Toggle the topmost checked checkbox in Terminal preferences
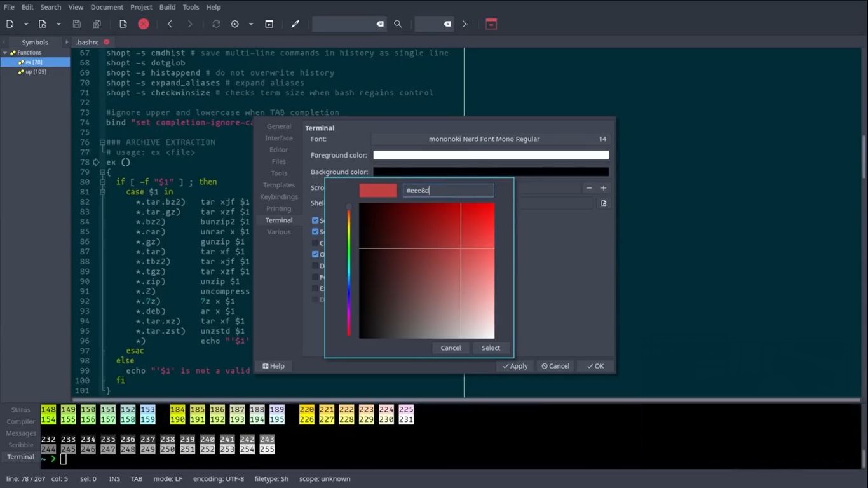 [x=315, y=220]
